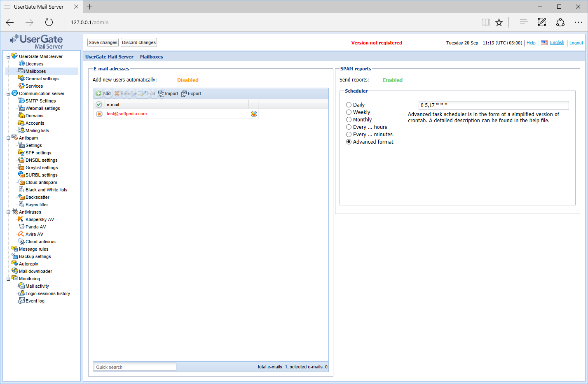The height and width of the screenshot is (384, 588).
Task: Click the US flag language icon
Action: [544, 42]
